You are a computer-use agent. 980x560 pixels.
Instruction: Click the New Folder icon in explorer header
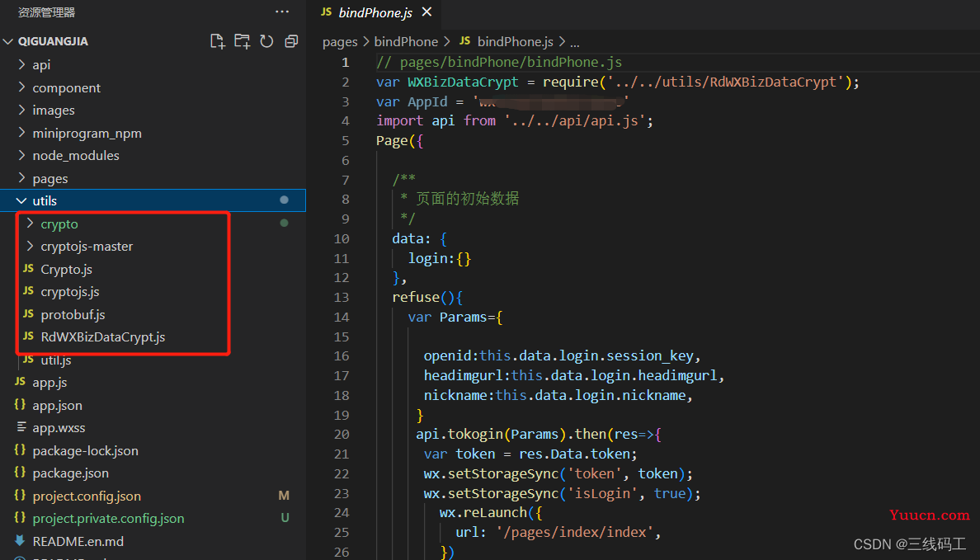242,41
